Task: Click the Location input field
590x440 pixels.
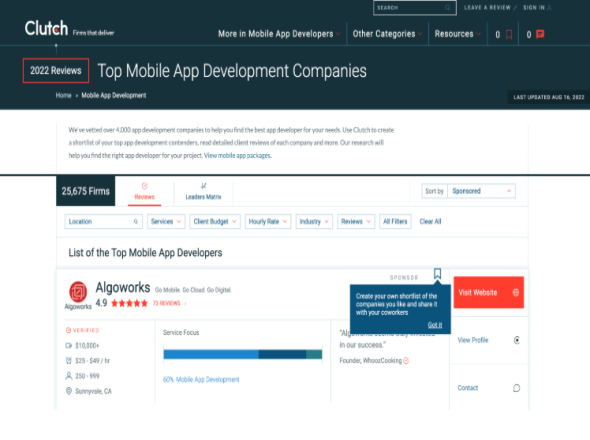Action: pyautogui.click(x=103, y=222)
